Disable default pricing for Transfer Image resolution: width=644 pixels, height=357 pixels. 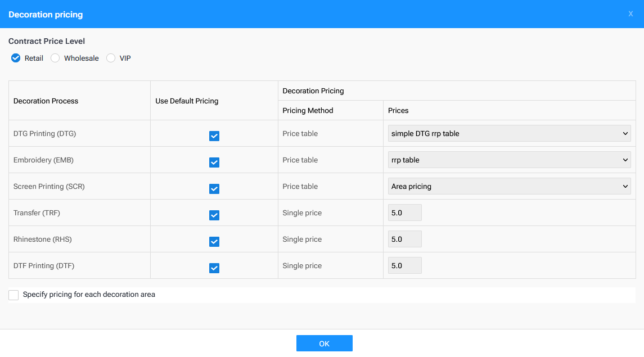214,215
